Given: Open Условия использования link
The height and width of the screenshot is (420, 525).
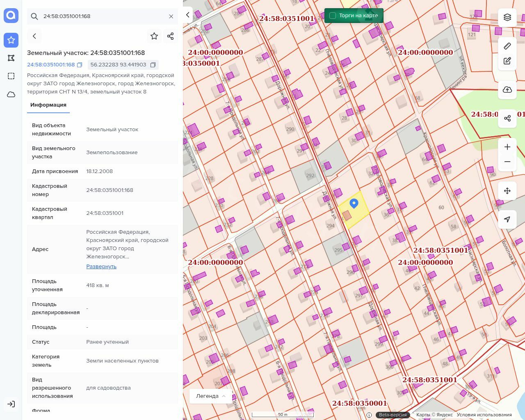Looking at the screenshot, I should pos(484,415).
